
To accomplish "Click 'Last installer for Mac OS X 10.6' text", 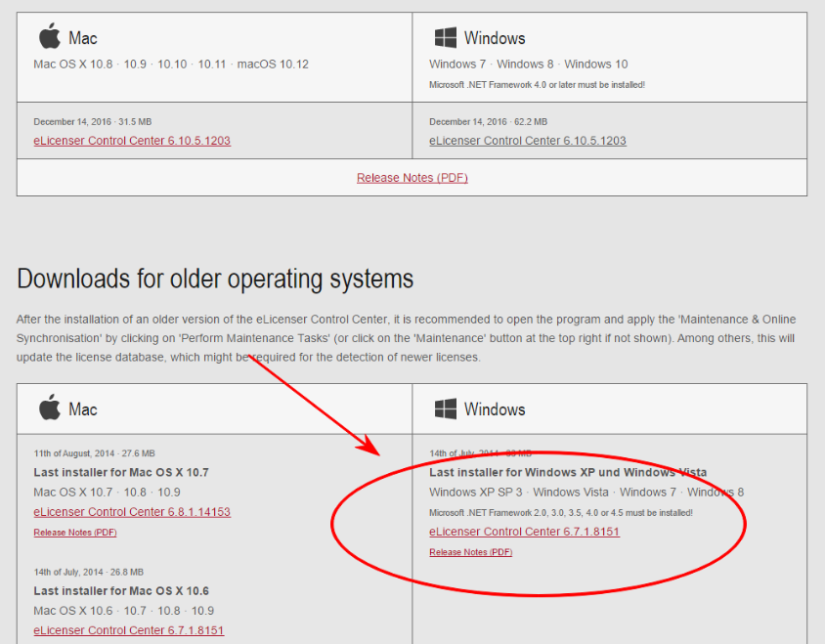I will pos(121,591).
